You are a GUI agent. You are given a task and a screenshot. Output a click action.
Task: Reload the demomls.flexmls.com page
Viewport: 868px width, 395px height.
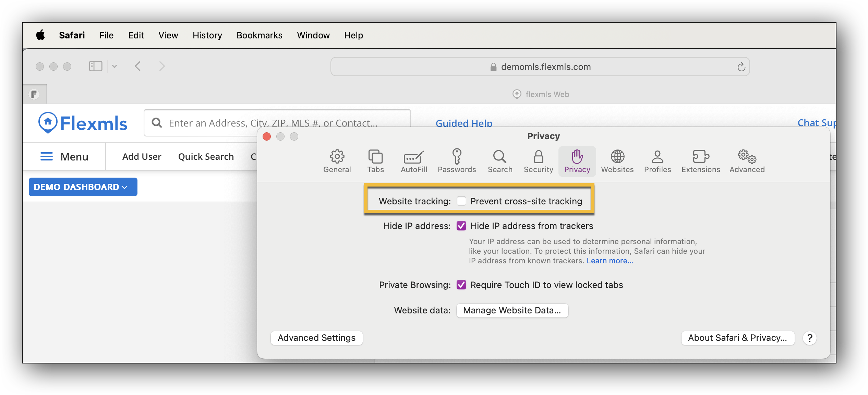741,67
